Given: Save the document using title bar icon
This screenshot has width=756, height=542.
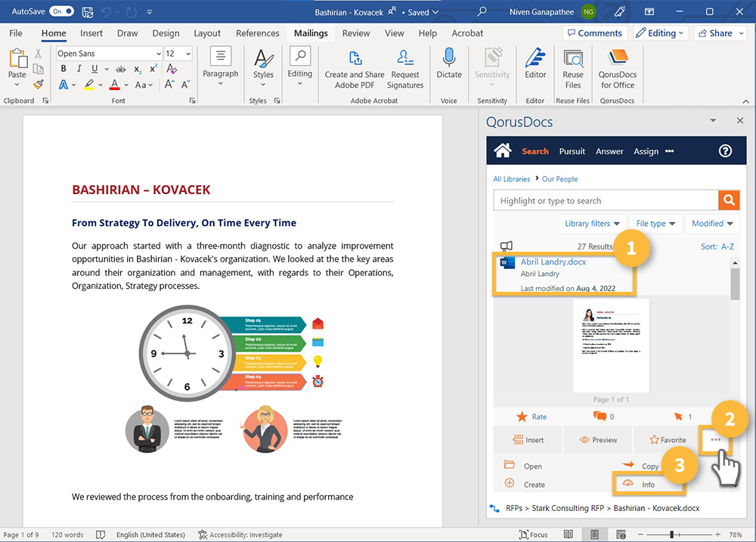Looking at the screenshot, I should [x=87, y=12].
